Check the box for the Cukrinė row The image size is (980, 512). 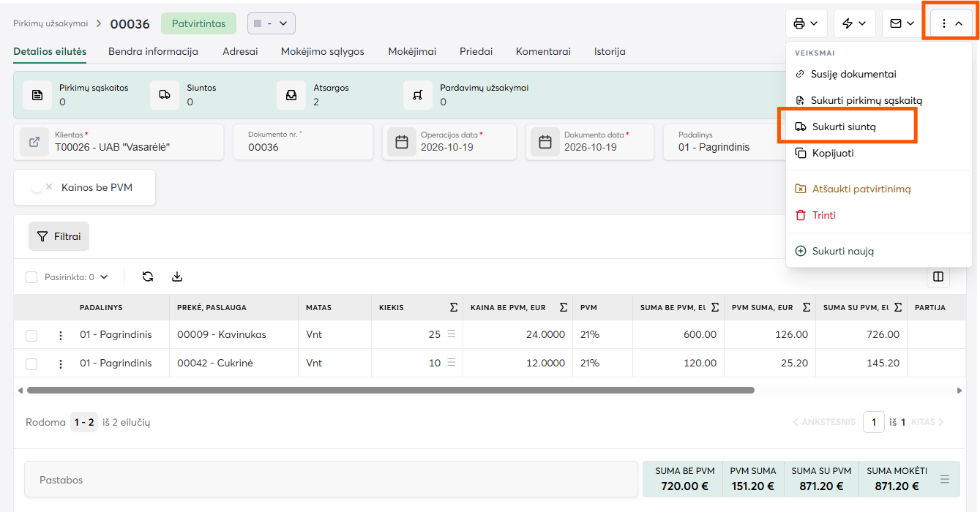pyautogui.click(x=31, y=364)
